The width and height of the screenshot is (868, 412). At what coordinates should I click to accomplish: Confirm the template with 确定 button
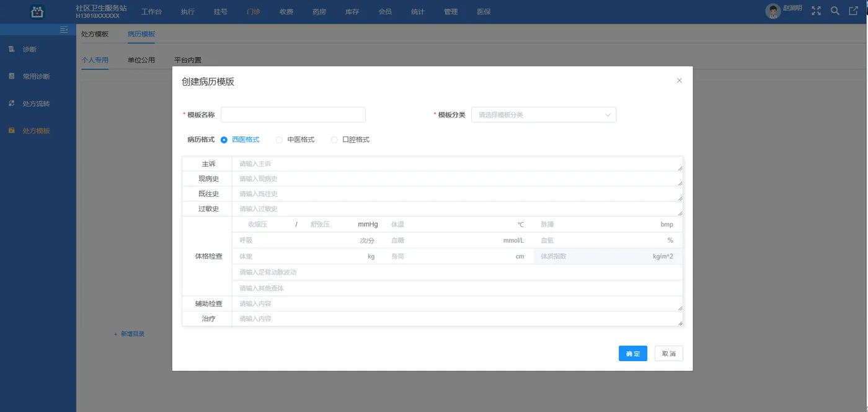(x=632, y=353)
